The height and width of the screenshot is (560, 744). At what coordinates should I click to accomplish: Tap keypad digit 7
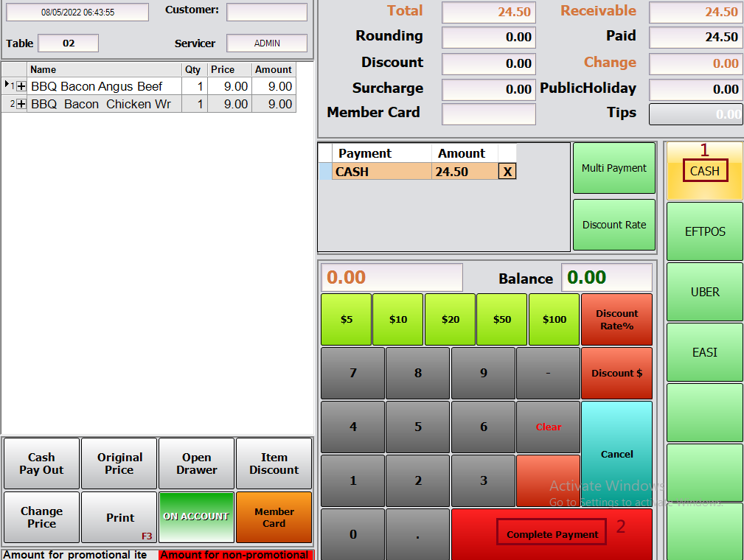point(353,373)
